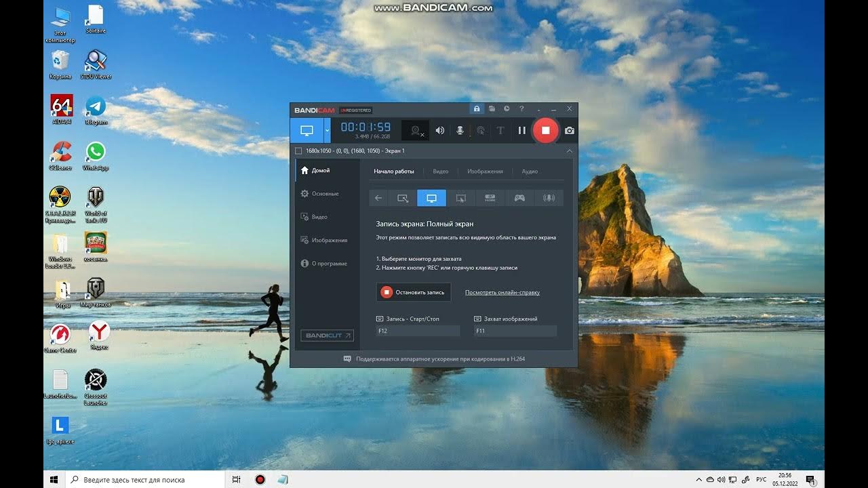868x488 pixels.
Task: Select the fullscreen monitor recording mode
Action: pyautogui.click(x=431, y=198)
